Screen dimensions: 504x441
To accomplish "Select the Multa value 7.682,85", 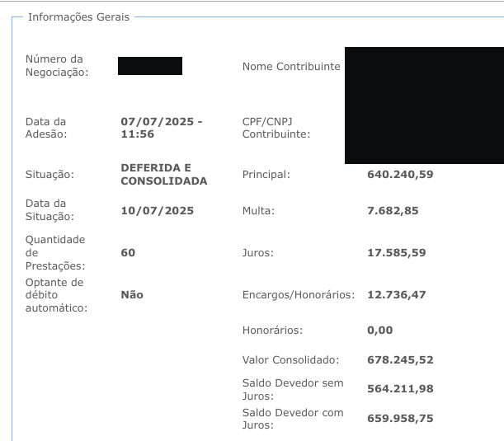I will 393,211.
